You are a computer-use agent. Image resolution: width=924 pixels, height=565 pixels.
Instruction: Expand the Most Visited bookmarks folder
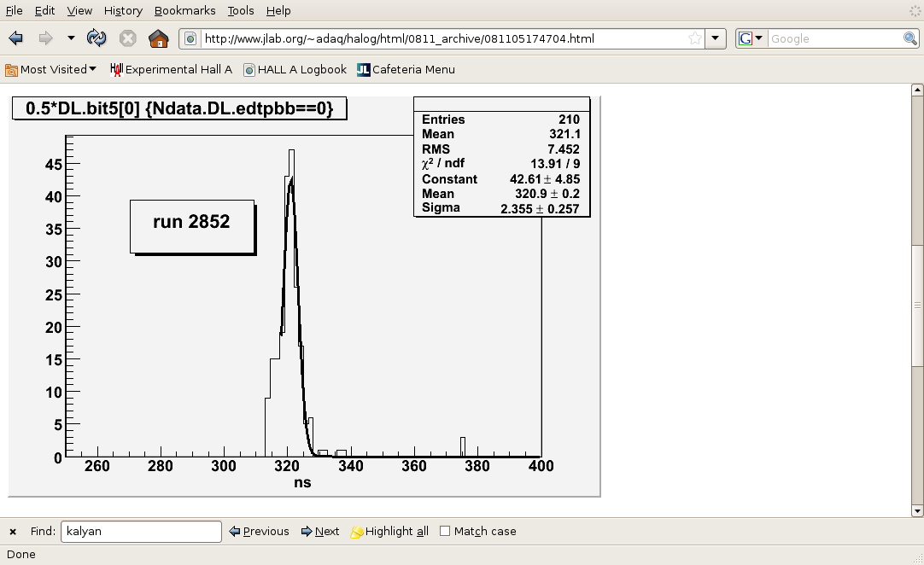coord(50,69)
